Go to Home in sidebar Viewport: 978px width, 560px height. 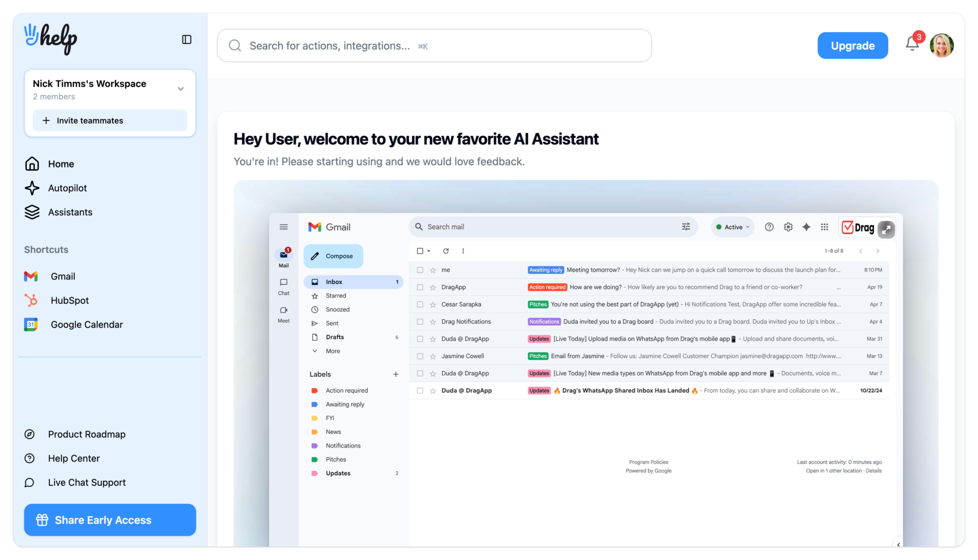[x=49, y=164]
